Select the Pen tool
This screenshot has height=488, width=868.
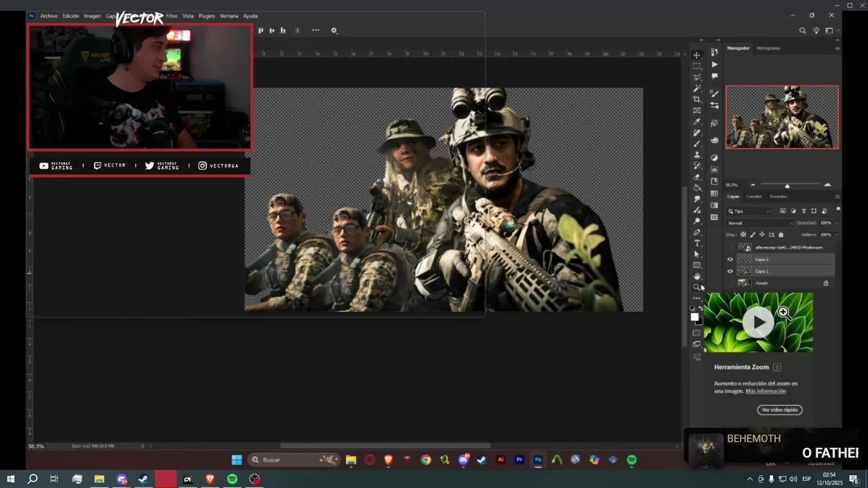tap(697, 232)
